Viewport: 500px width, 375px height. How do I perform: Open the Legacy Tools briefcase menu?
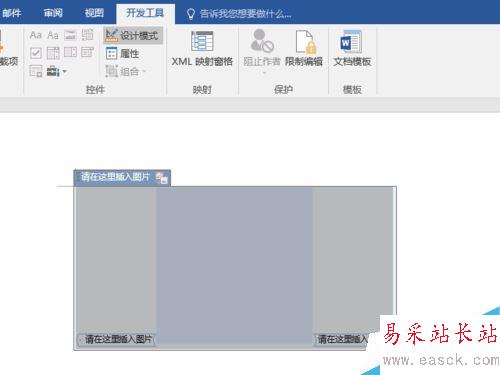[56, 71]
